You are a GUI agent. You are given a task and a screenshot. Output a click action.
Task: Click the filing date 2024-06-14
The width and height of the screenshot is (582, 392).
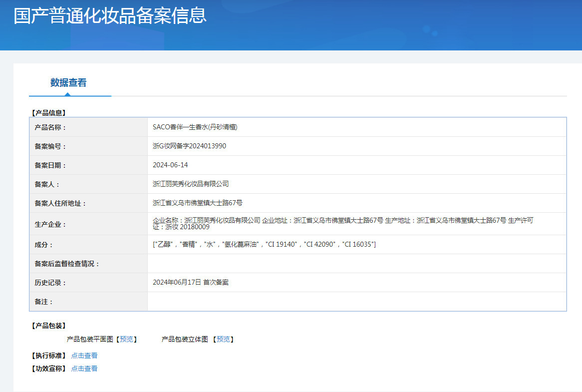tap(170, 165)
